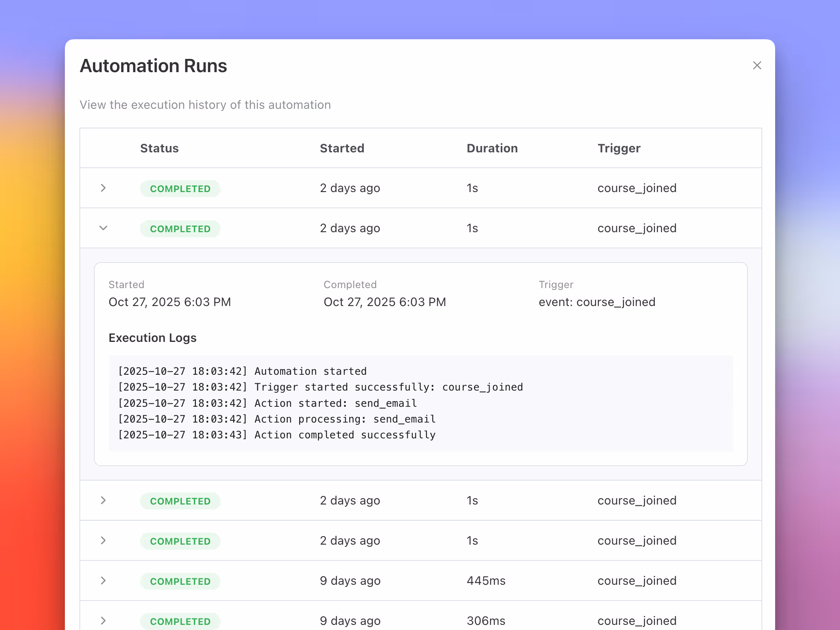
Task: Expand the third COMPLETED run showing 2 days ago
Action: [103, 500]
